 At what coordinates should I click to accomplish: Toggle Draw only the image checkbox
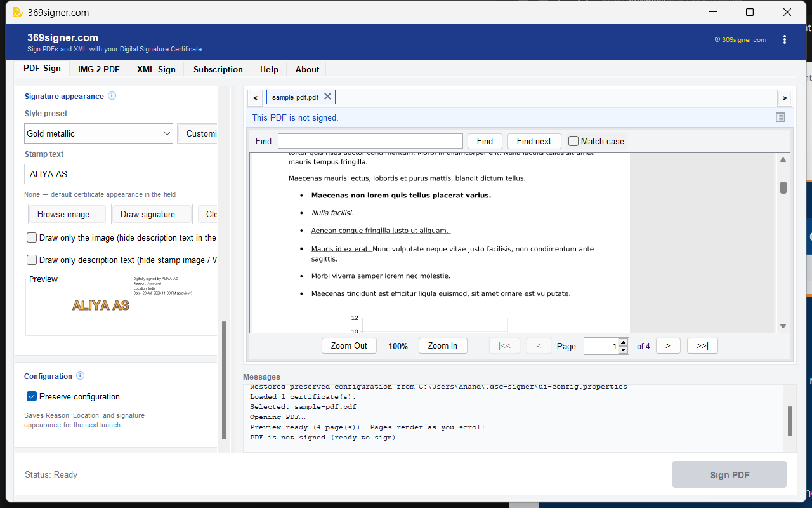(32, 237)
